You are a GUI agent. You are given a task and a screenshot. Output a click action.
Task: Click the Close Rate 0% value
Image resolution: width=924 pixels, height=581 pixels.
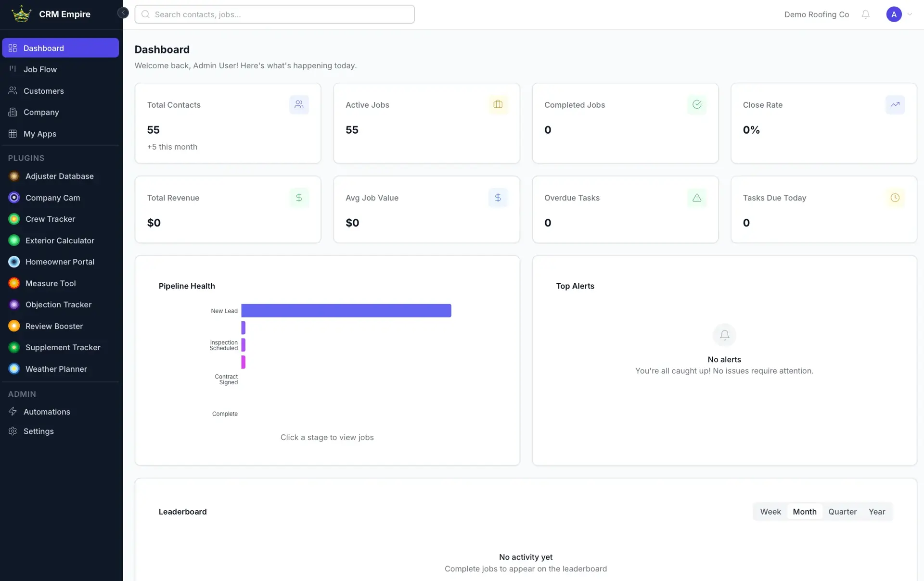pyautogui.click(x=751, y=130)
